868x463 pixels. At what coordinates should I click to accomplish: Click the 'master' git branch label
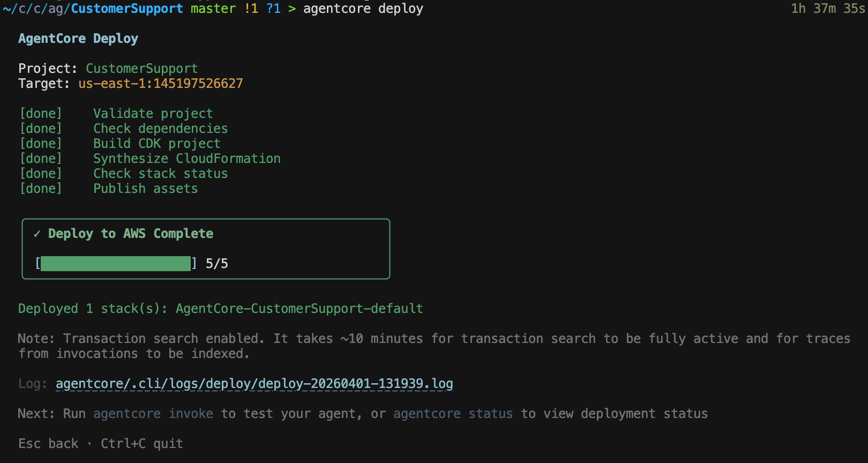pos(213,9)
